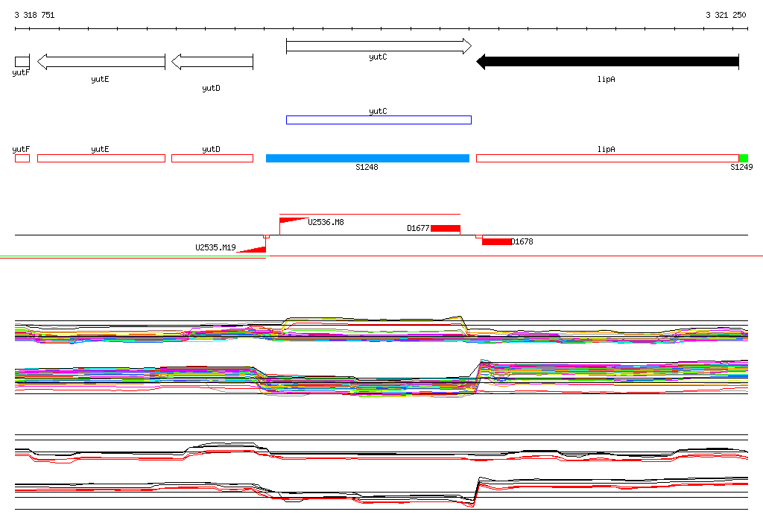
Task: Click the yutC label under the white arrow
Action: [378, 57]
